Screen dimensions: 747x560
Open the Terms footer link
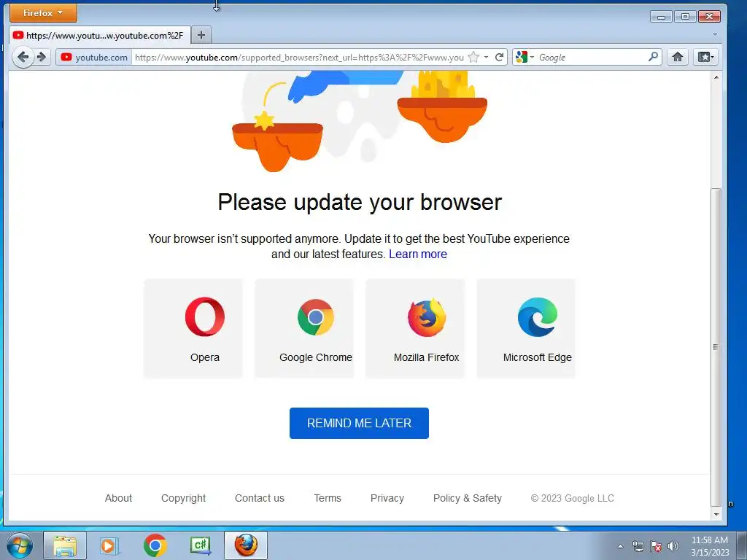click(328, 498)
